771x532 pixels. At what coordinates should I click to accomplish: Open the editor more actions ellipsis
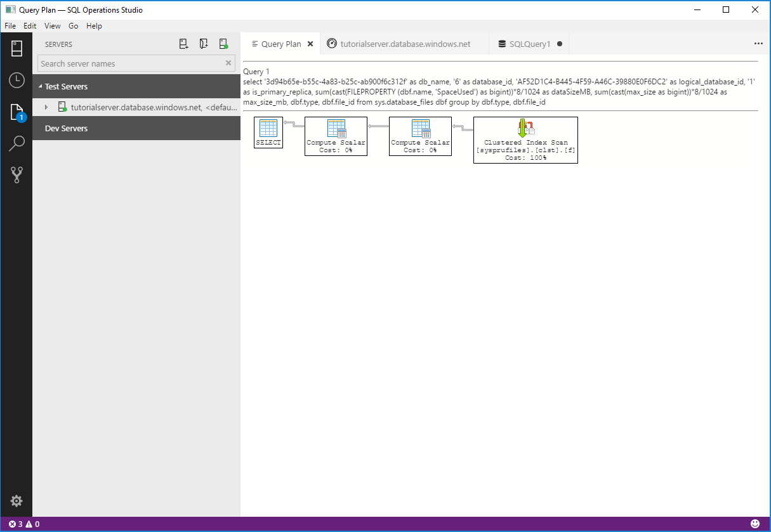[758, 44]
